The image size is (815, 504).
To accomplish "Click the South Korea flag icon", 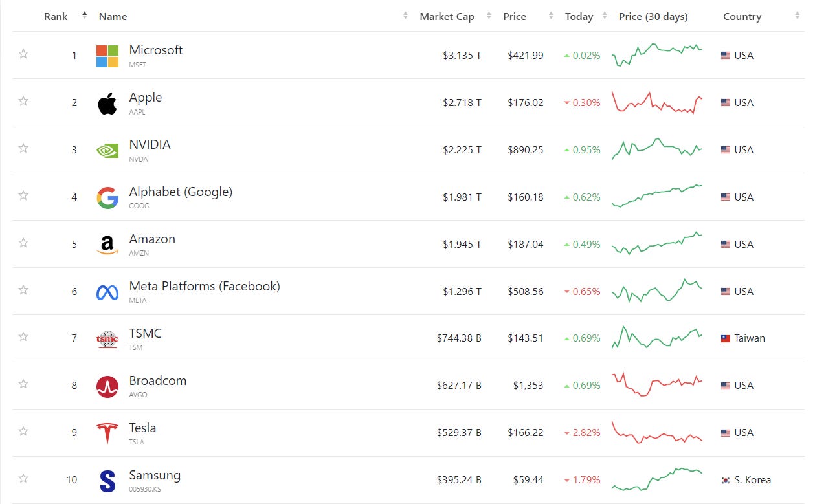I will pyautogui.click(x=726, y=480).
